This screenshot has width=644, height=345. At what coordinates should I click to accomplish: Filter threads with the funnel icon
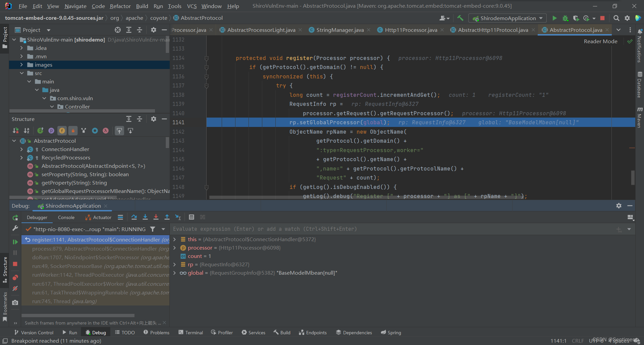tap(153, 229)
